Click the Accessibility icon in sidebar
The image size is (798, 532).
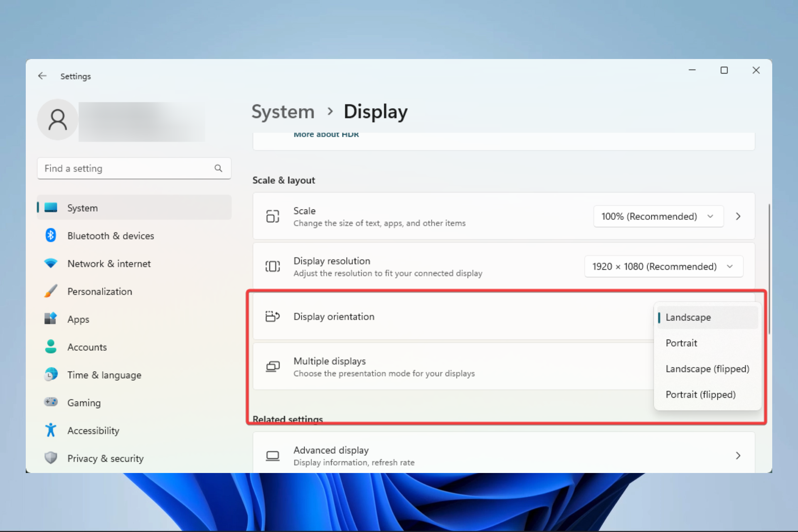pyautogui.click(x=51, y=430)
